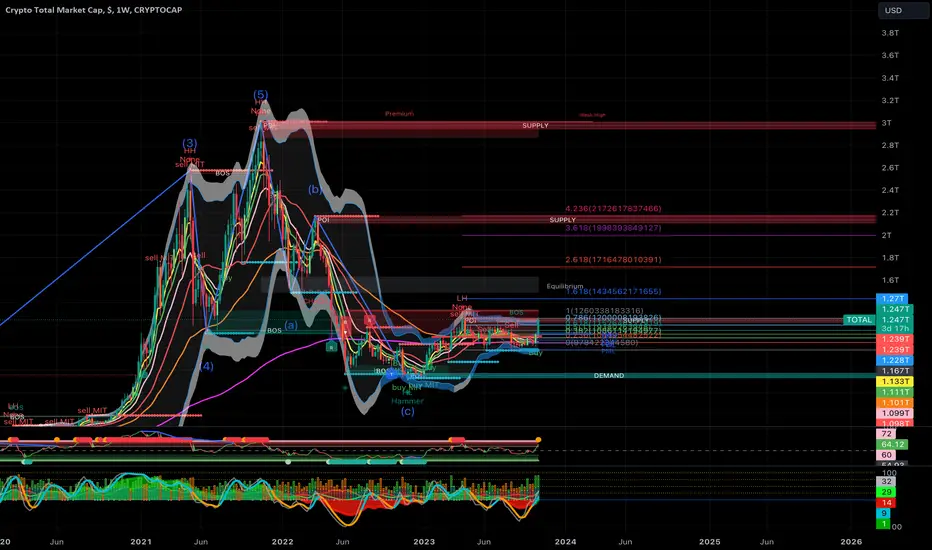Click the 1.8T price scale label
The height and width of the screenshot is (550, 932).
[x=890, y=258]
